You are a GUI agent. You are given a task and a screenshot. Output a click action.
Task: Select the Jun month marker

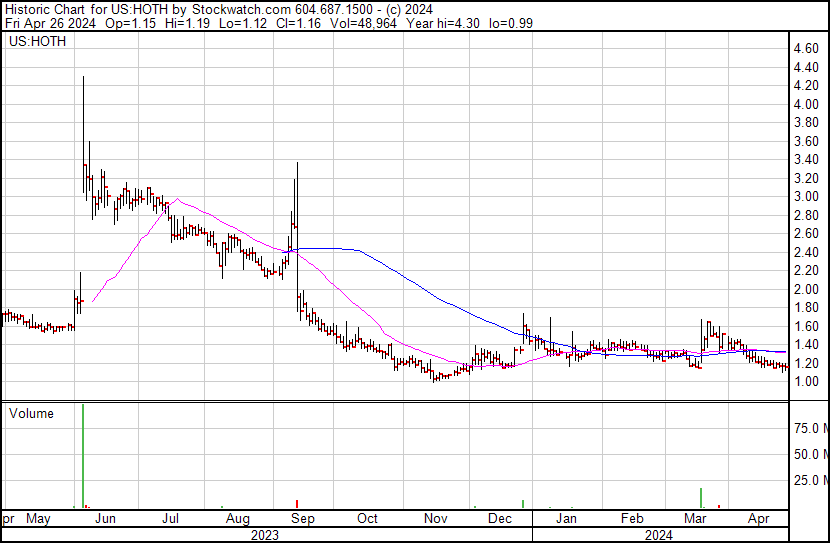[105, 519]
